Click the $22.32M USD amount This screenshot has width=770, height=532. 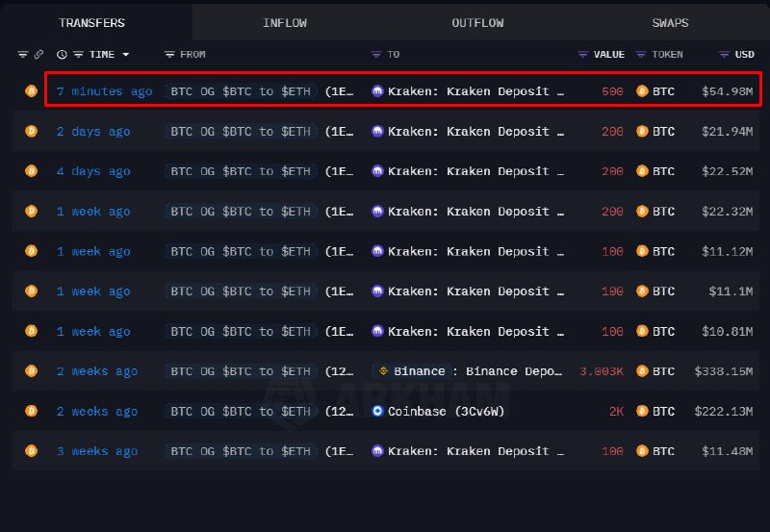pyautogui.click(x=728, y=212)
